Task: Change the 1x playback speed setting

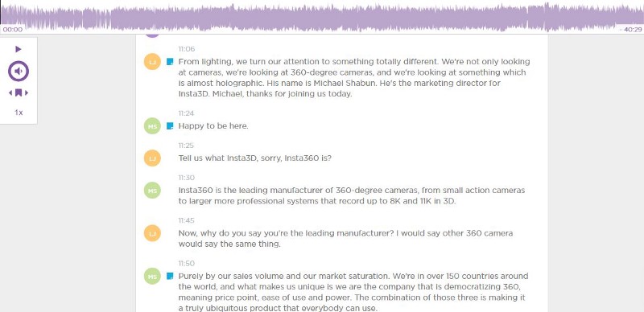Action: pyautogui.click(x=19, y=112)
